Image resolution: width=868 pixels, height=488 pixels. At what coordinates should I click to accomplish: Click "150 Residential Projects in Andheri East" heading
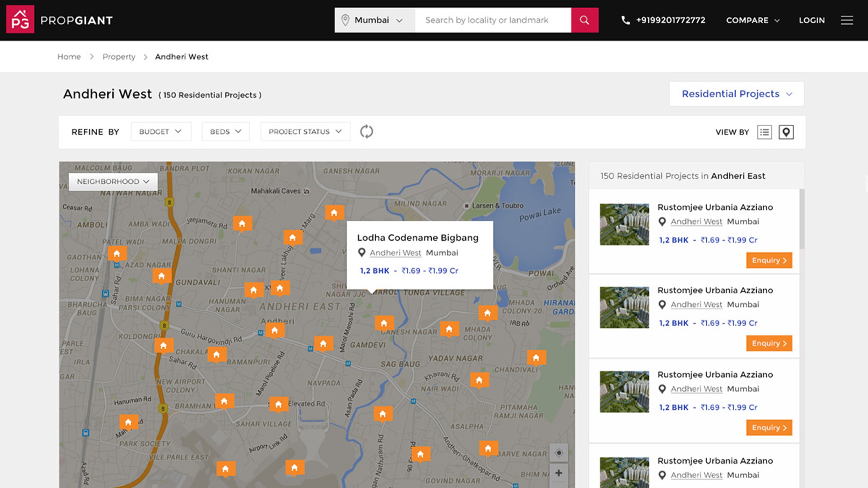[682, 176]
